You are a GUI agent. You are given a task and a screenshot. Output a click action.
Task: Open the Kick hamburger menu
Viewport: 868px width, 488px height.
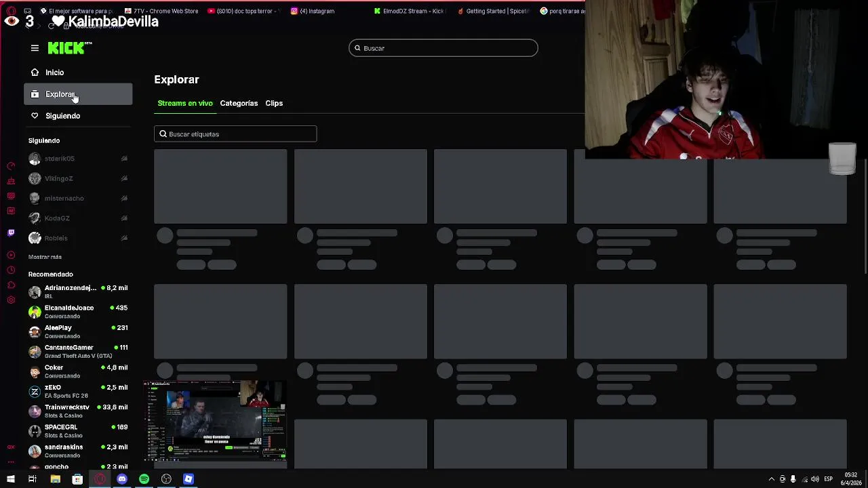click(35, 48)
